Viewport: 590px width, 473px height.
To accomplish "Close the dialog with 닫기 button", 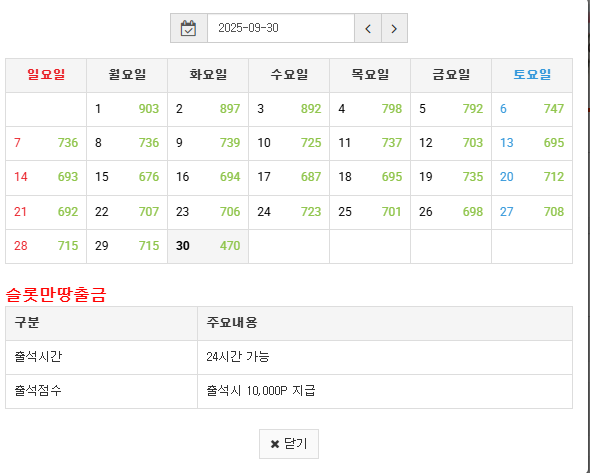I will pyautogui.click(x=289, y=444).
